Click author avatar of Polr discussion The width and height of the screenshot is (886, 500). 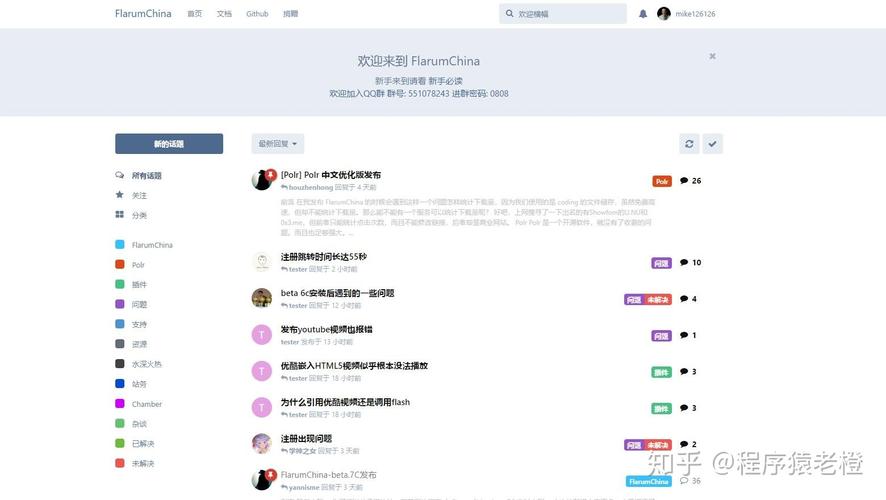(262, 180)
